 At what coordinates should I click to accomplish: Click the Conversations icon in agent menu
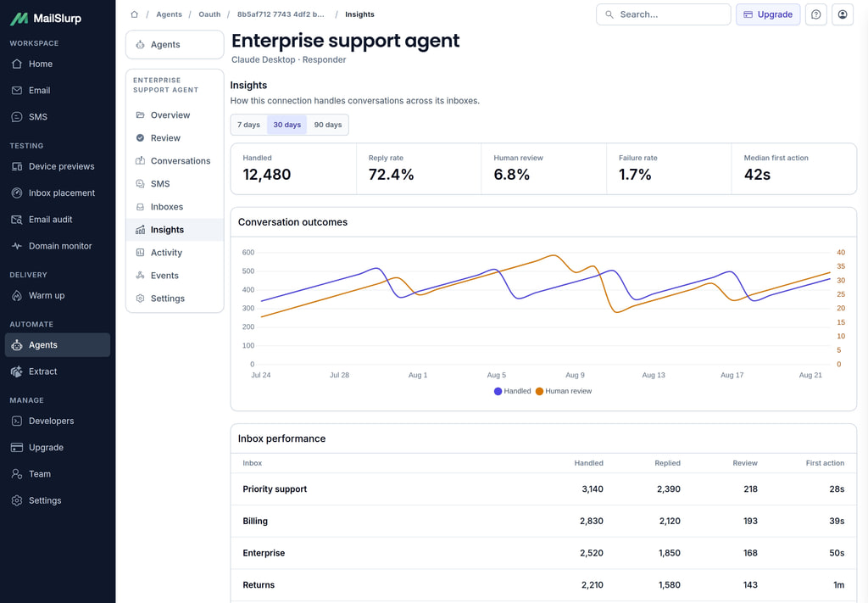(x=140, y=160)
